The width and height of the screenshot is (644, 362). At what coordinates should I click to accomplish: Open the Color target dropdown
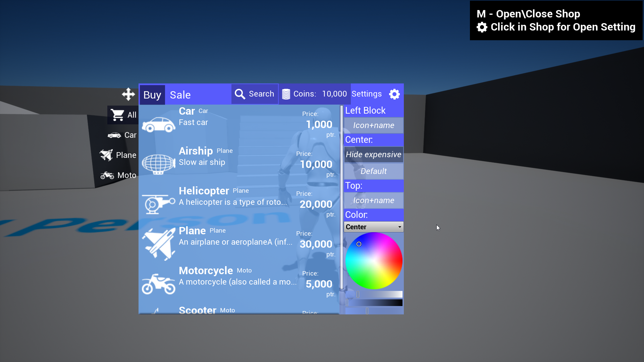374,227
